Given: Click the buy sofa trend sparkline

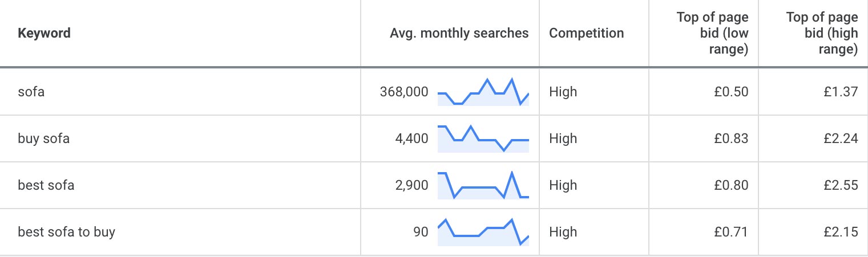Looking at the screenshot, I should (x=483, y=139).
